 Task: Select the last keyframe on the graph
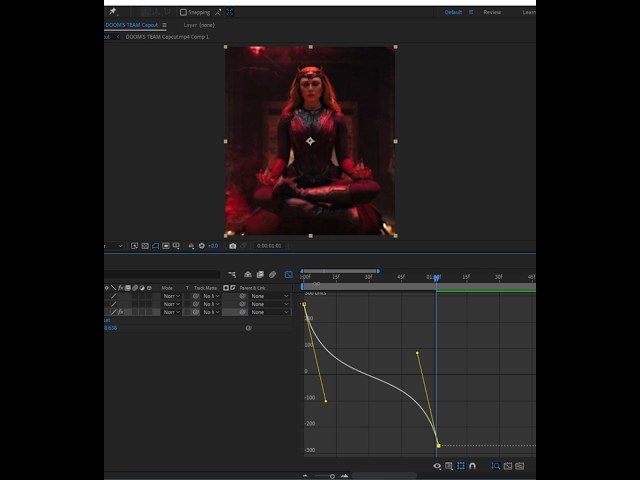tap(439, 446)
